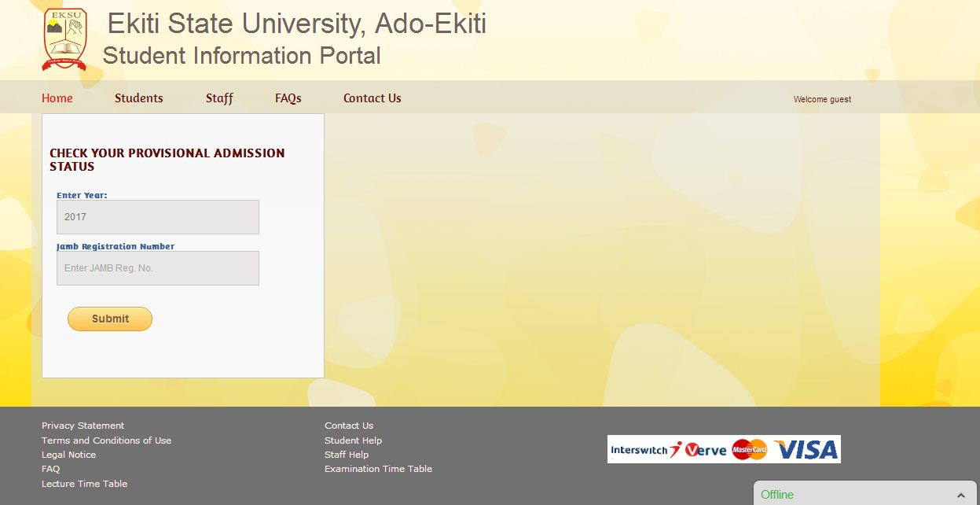The width and height of the screenshot is (980, 505).
Task: View the Legal Notice link
Action: coord(68,455)
